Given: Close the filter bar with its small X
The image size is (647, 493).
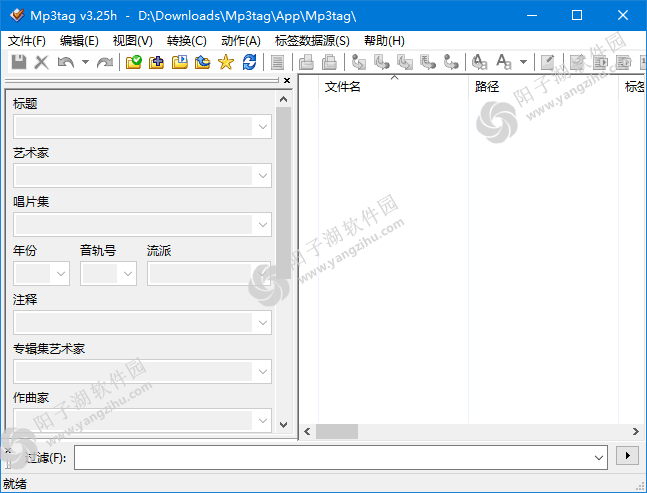Looking at the screenshot, I should tap(8, 451).
